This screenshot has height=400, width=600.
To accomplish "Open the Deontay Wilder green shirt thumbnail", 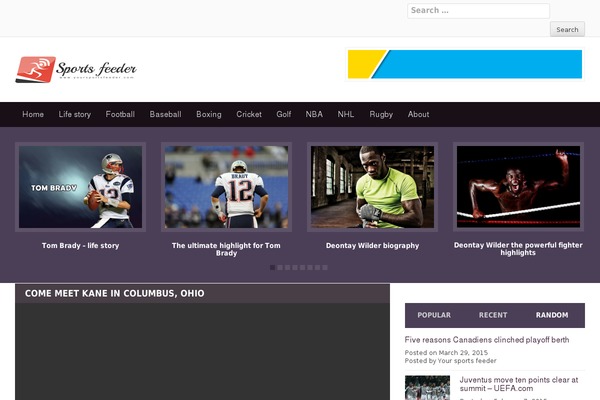I will click(x=372, y=187).
